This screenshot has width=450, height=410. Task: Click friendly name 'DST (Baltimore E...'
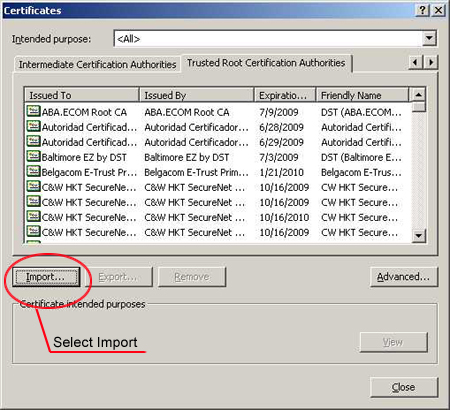click(x=361, y=157)
